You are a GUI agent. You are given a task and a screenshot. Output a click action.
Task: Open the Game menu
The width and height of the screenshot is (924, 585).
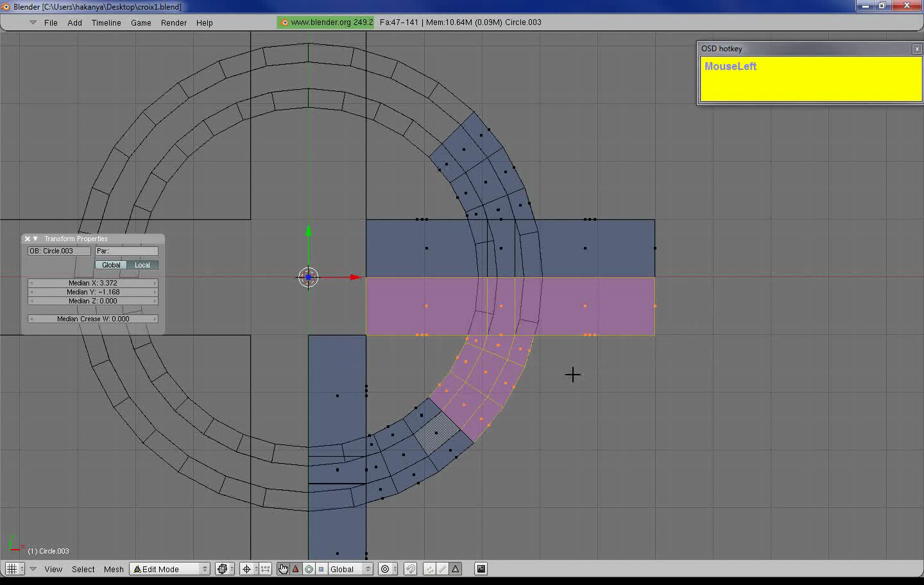click(141, 22)
